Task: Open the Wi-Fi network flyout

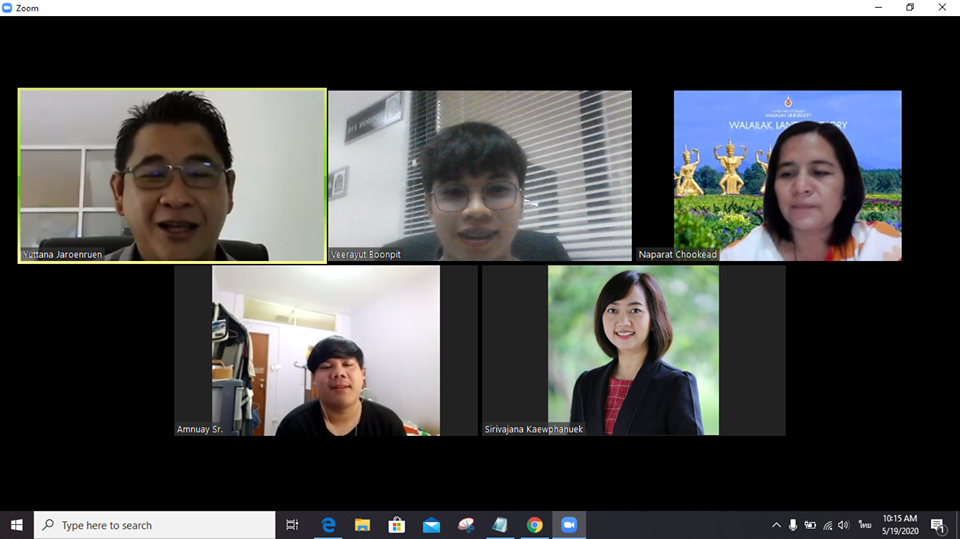Action: (x=827, y=525)
